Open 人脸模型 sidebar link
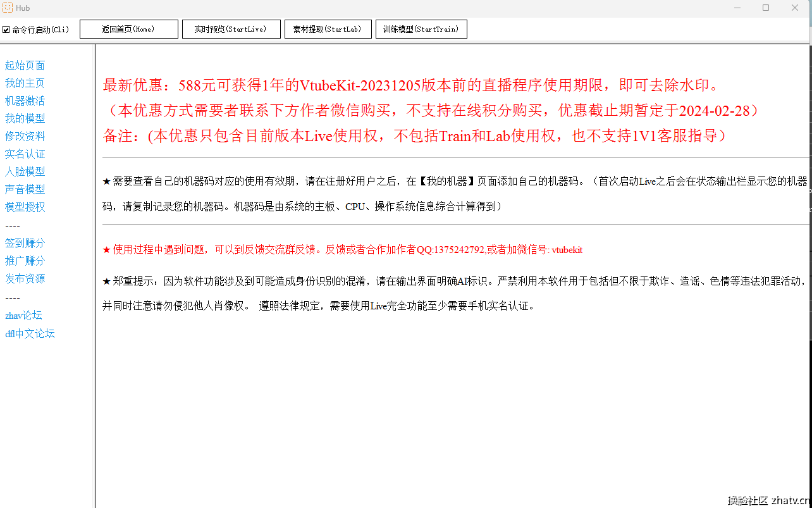Viewport: 812px width, 508px height. [25, 172]
